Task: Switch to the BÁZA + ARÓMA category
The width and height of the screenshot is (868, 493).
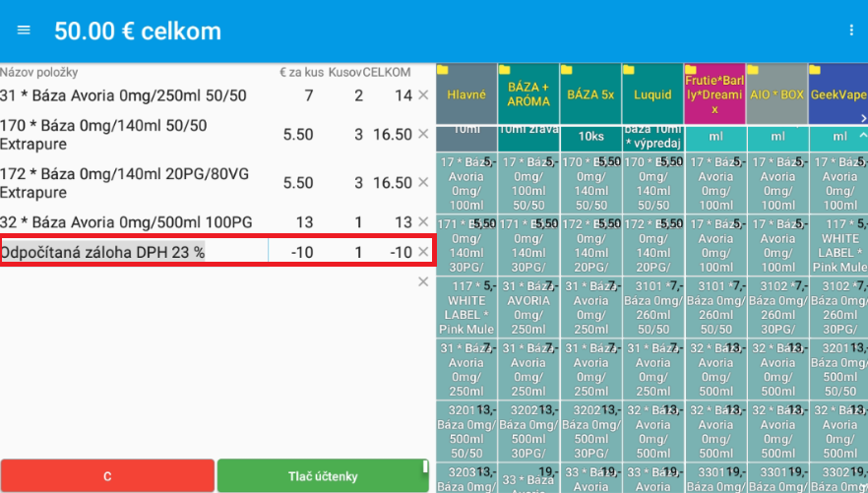Action: pyautogui.click(x=528, y=94)
